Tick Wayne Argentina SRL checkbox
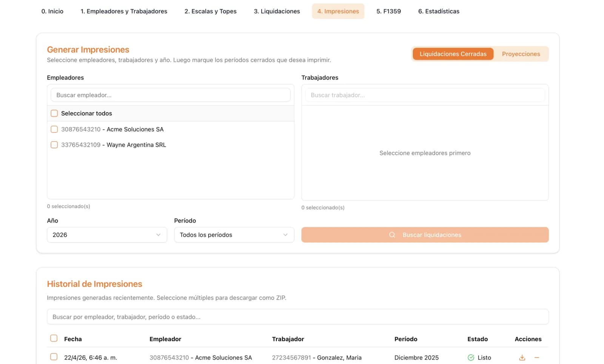Viewport: 604px width, 364px height. (x=54, y=145)
